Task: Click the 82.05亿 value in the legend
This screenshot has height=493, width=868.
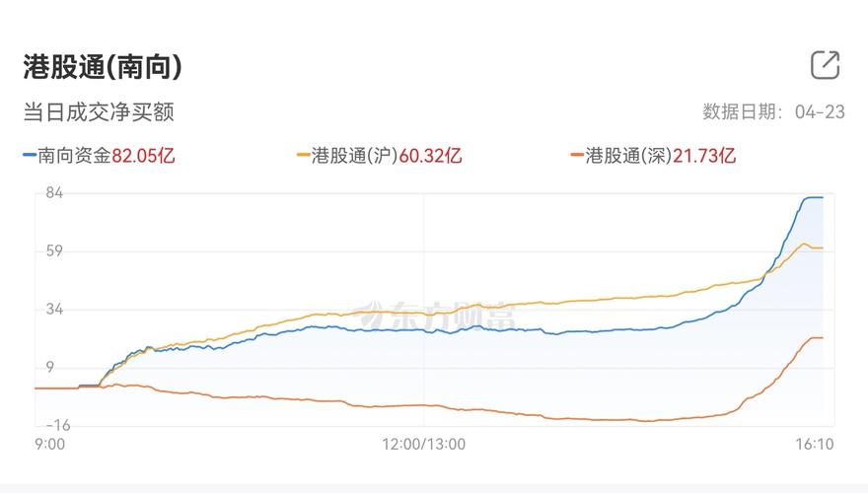Action: click(143, 156)
